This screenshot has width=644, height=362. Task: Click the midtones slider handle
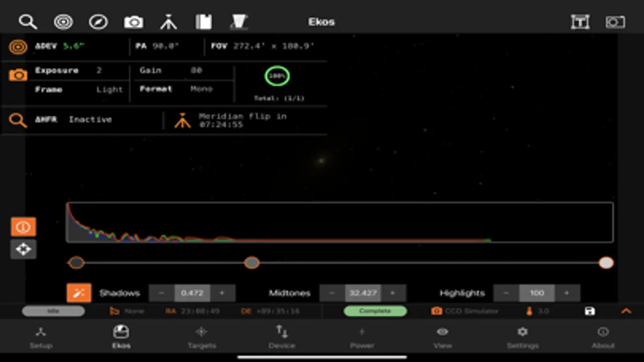click(252, 263)
